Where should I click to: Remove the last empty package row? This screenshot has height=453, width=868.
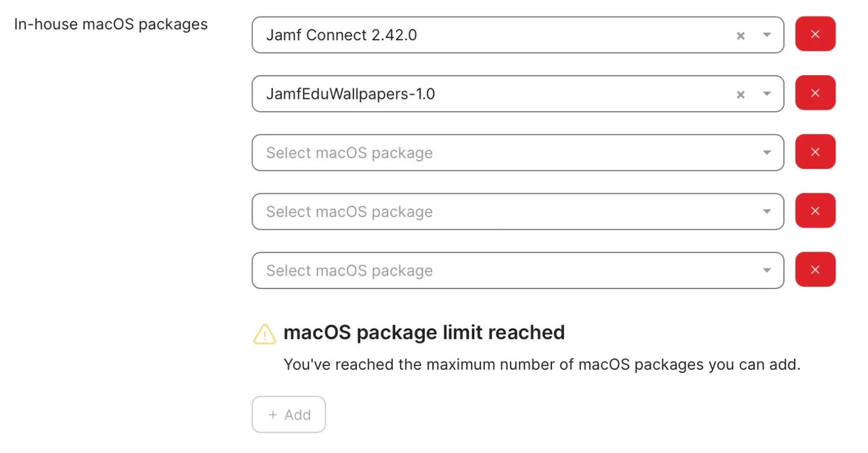tap(815, 270)
